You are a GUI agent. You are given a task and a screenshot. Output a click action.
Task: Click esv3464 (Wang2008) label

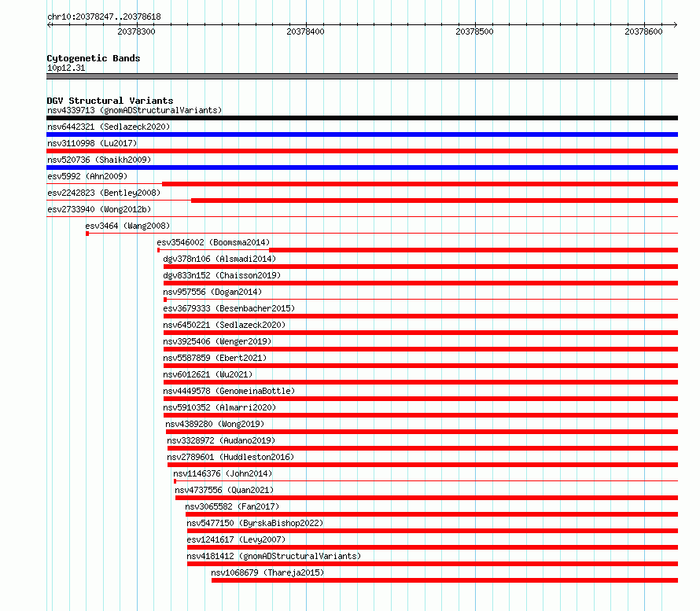point(127,226)
